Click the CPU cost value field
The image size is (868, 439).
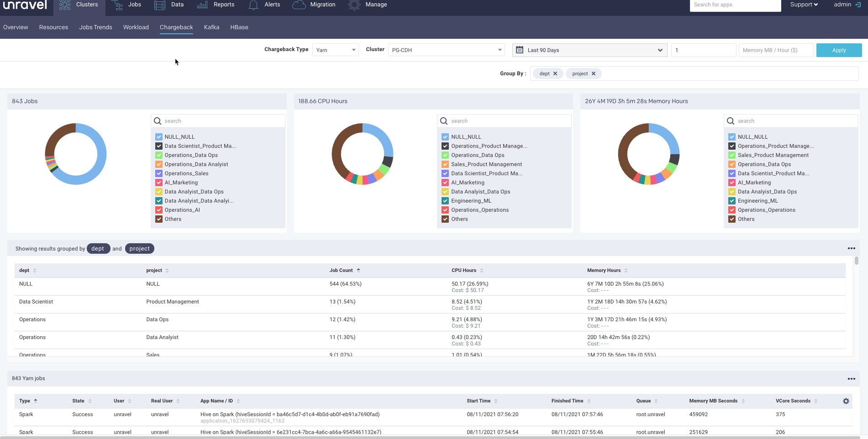click(704, 50)
